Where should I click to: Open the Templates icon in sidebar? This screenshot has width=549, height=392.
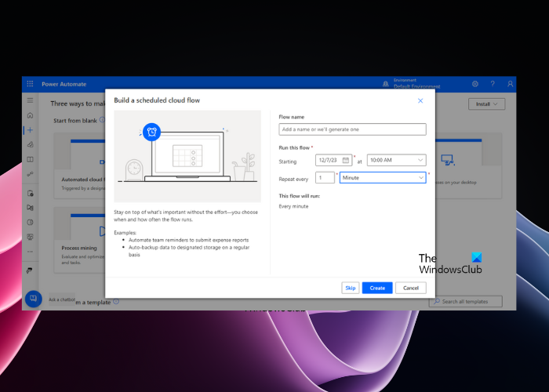(x=30, y=144)
